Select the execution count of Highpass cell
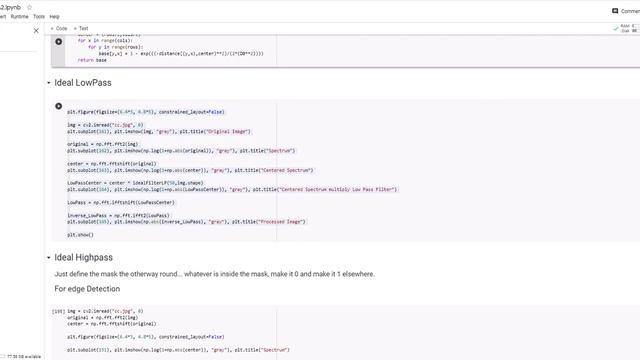 (x=58, y=311)
